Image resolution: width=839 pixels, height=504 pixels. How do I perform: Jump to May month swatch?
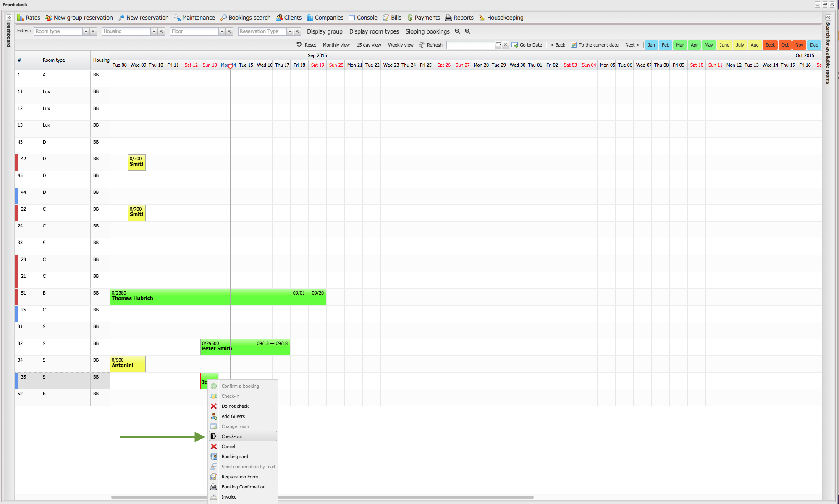click(x=709, y=45)
